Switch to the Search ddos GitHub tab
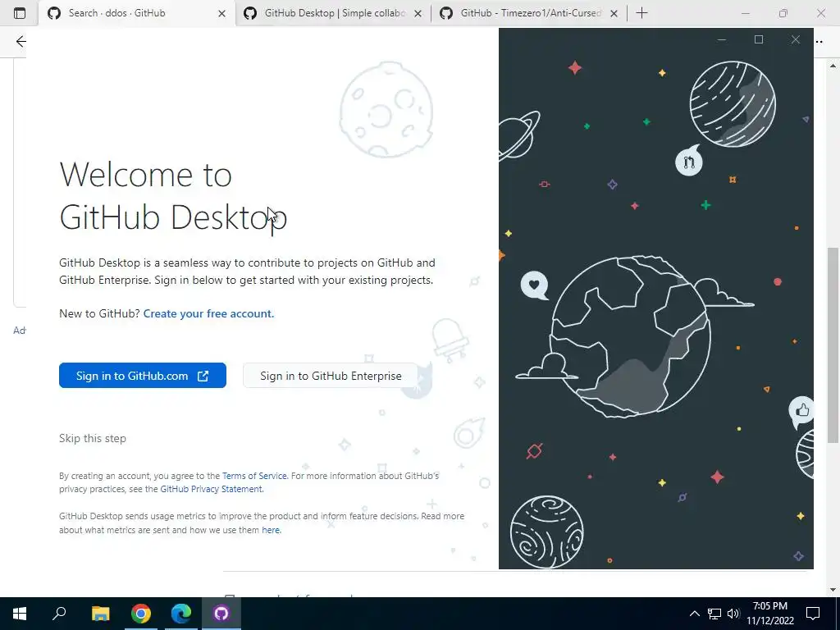 click(x=137, y=13)
